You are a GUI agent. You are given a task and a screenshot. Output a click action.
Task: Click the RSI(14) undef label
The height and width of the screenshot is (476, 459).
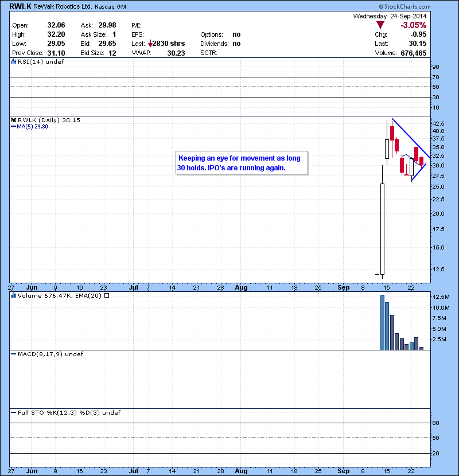click(x=41, y=61)
